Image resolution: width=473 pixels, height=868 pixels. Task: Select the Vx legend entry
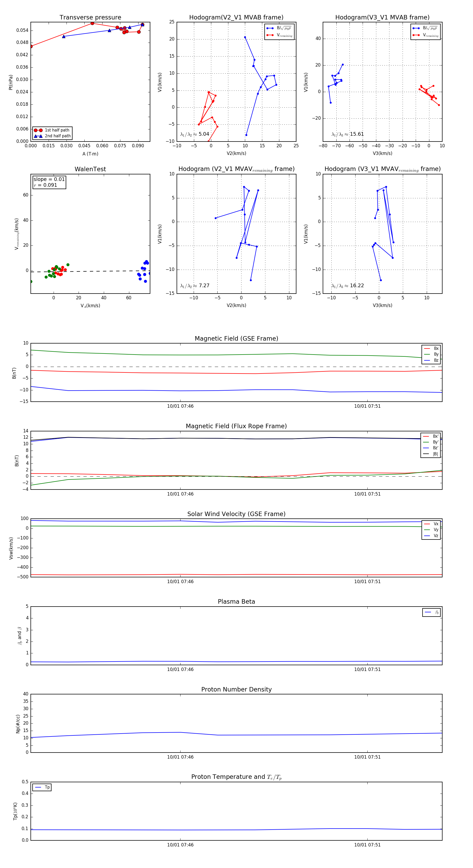[x=431, y=524]
